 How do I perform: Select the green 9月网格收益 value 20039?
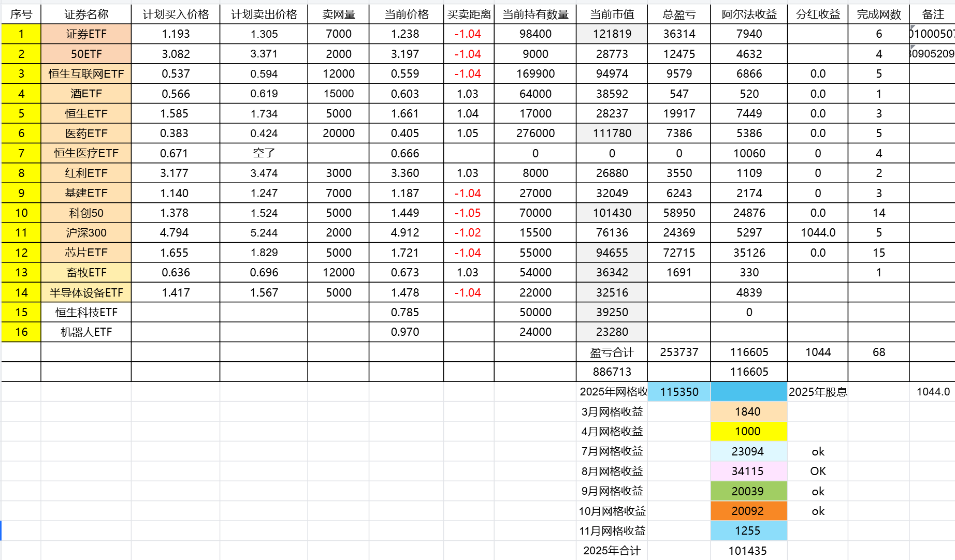pos(748,491)
